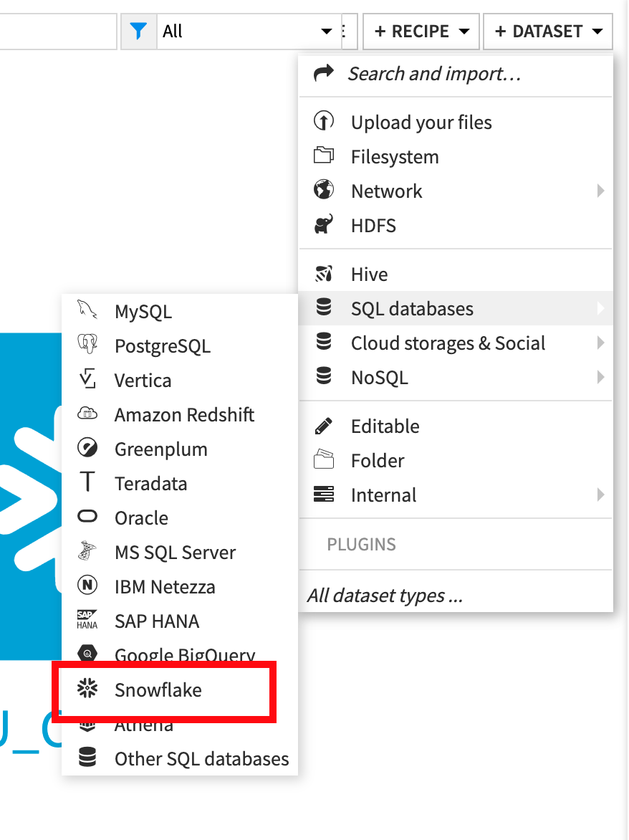
Task: Click the Amazon Redshift cloud icon
Action: coord(87,414)
